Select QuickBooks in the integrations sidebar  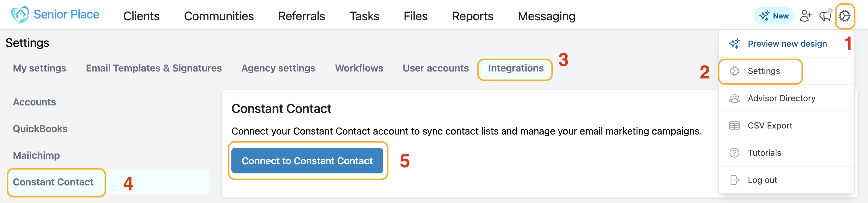coord(40,129)
